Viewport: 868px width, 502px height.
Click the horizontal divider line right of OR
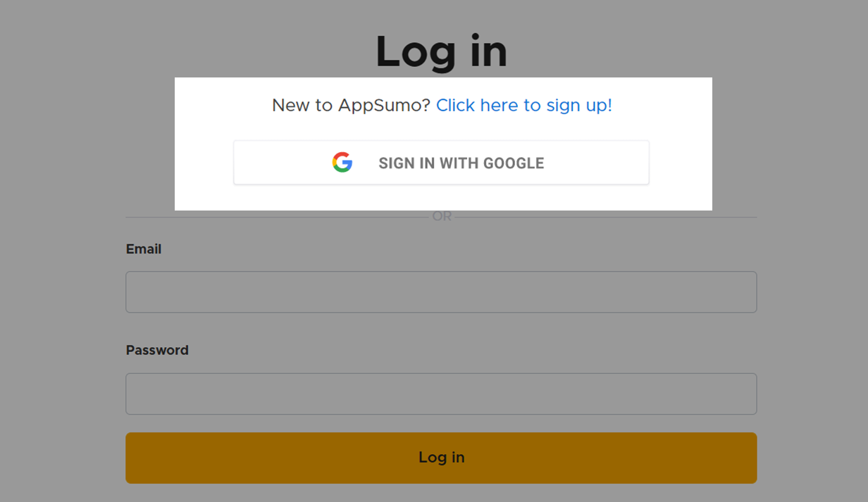click(x=606, y=217)
